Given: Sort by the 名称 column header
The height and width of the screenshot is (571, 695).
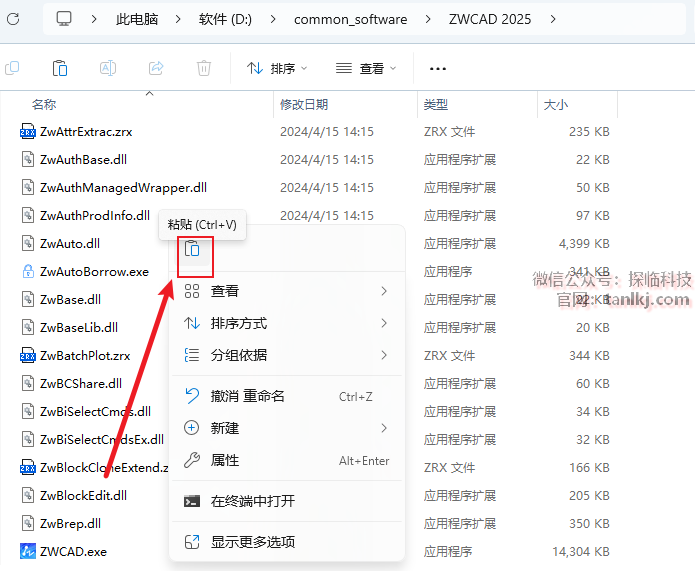Looking at the screenshot, I should [44, 105].
